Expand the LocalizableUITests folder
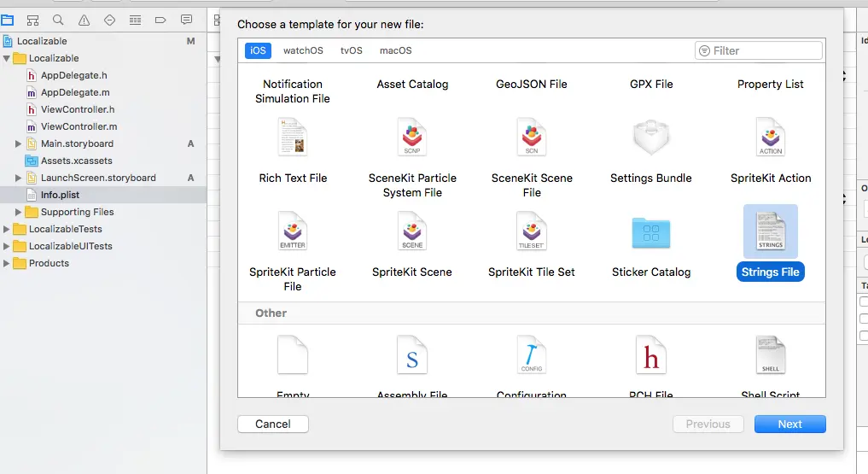The image size is (868, 474). click(7, 246)
